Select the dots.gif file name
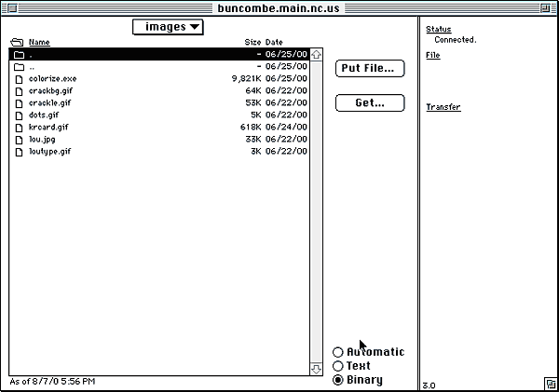This screenshot has height=392, width=559. 44,115
